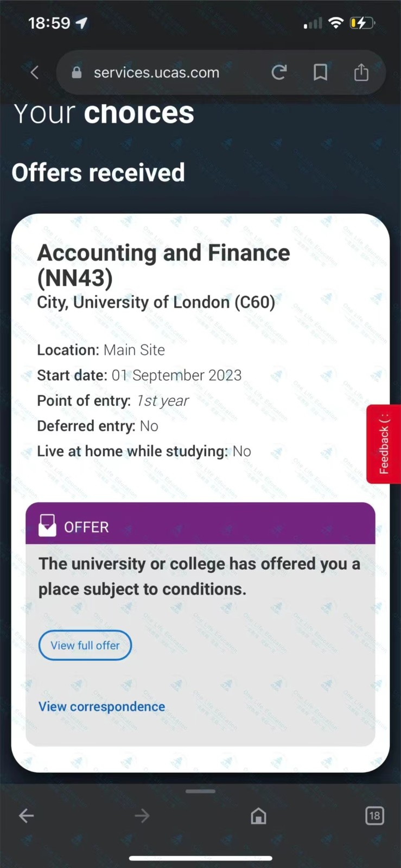Go forward using bottom arrow
The width and height of the screenshot is (401, 868).
tap(142, 815)
